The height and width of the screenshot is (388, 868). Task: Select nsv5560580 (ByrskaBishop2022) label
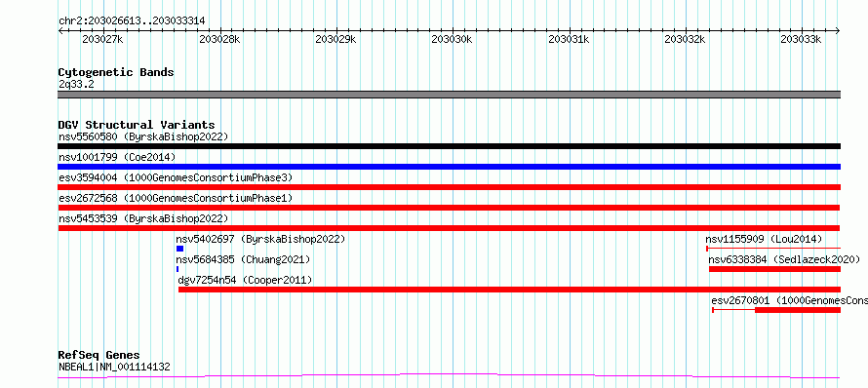point(143,136)
